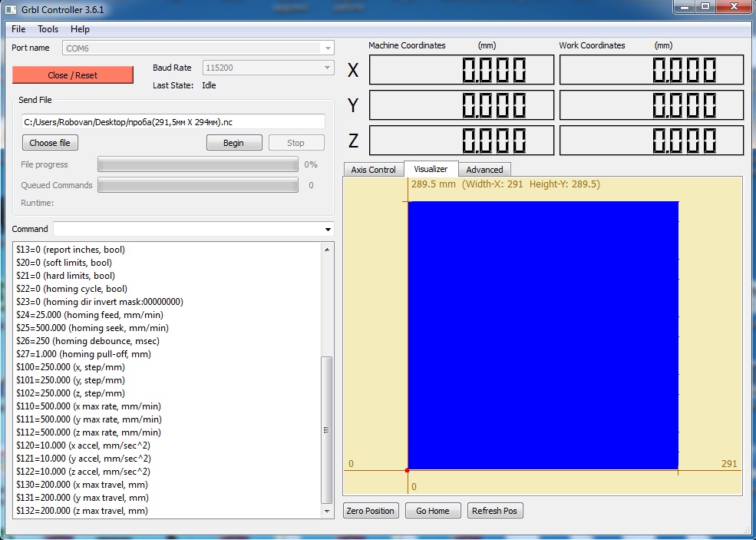Click the Go Home button
Screen dimensions: 756x540
[433, 511]
